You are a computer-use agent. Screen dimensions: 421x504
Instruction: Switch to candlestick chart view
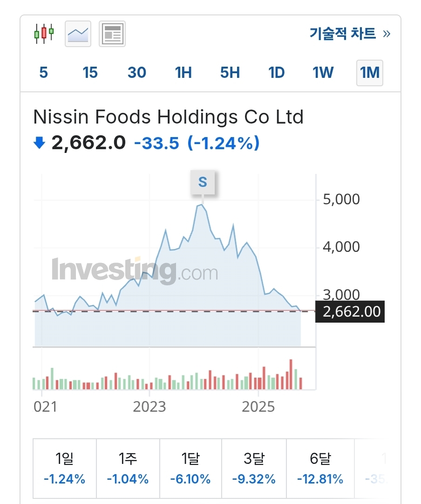(x=44, y=34)
